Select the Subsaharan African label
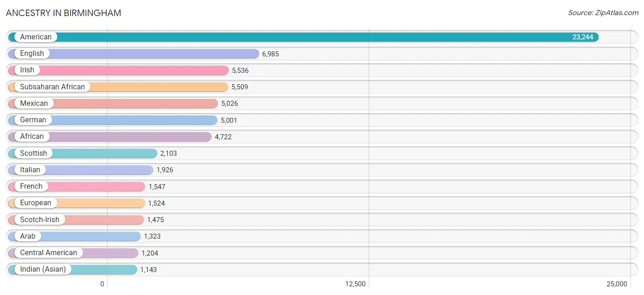 pos(52,87)
